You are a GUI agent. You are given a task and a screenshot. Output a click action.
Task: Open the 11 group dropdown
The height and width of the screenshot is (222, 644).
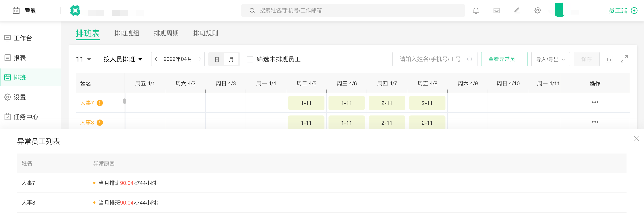83,60
